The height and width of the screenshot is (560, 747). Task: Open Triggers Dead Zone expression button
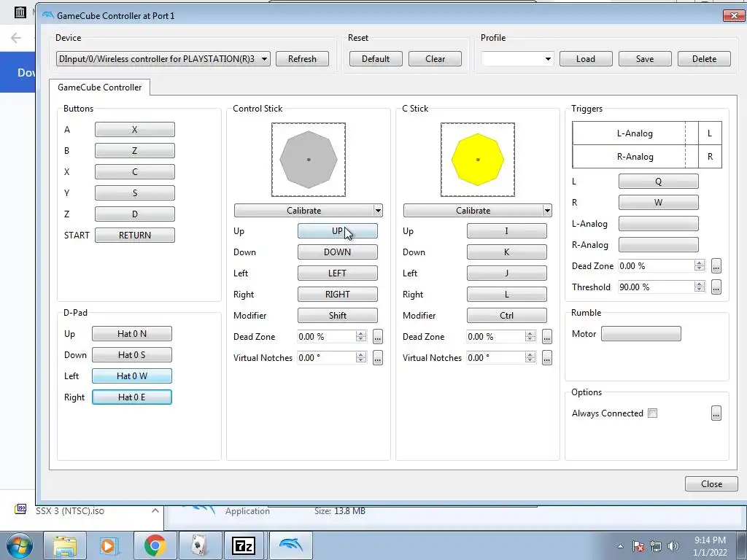click(716, 266)
